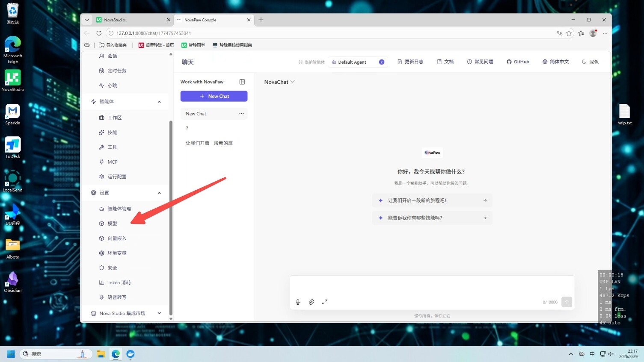Open the New Chat three-dots menu
Screen dimensions: 644x362
coord(241,114)
